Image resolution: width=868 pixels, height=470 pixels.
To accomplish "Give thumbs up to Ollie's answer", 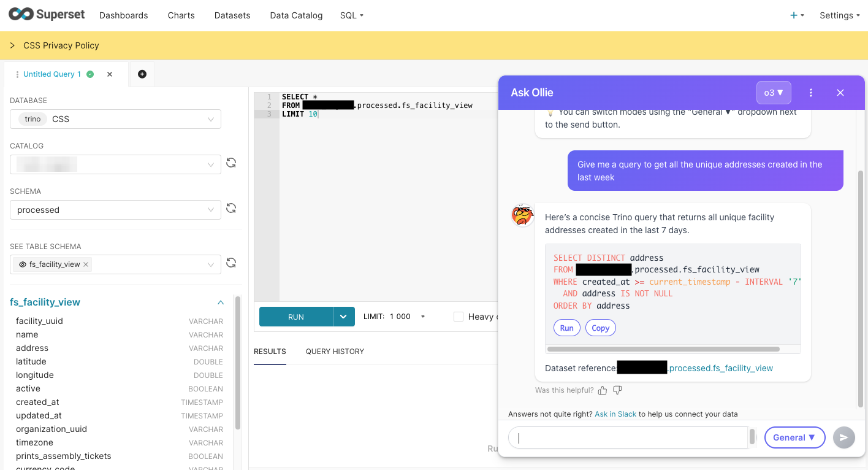I will [603, 390].
